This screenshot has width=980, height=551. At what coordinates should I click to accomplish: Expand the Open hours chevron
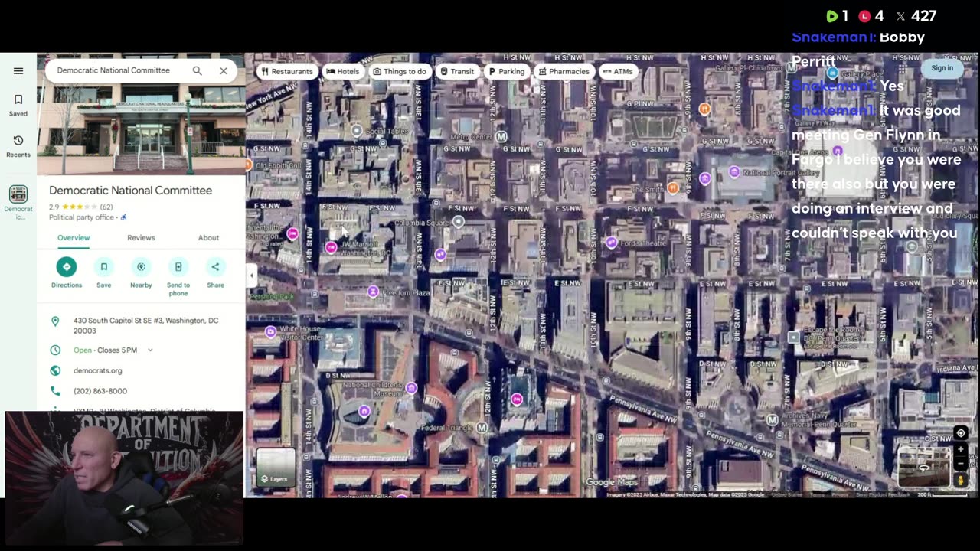150,350
